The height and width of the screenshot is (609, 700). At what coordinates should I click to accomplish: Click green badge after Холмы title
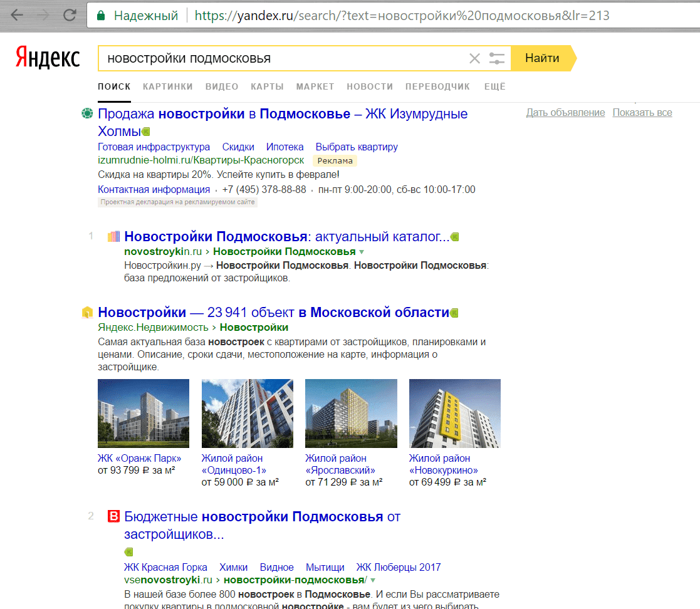(x=146, y=132)
